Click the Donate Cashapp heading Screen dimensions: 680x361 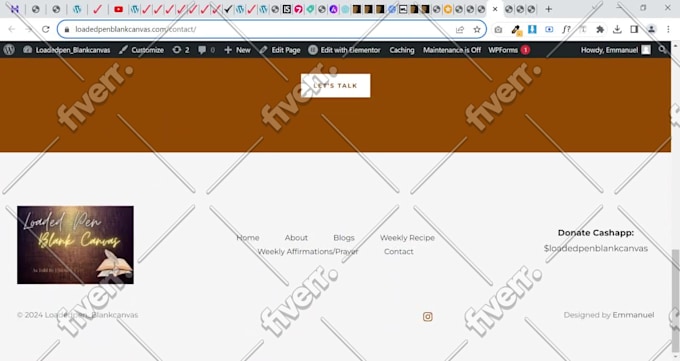click(x=596, y=233)
